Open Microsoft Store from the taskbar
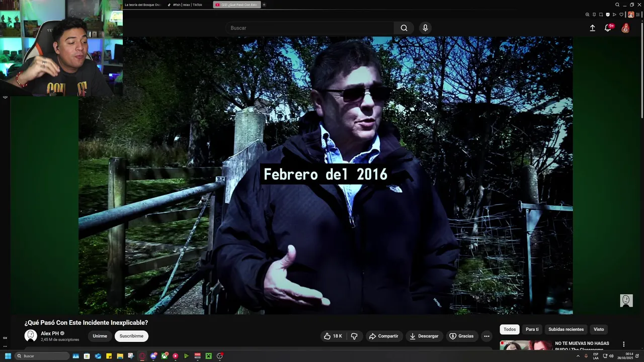644x362 pixels. [87, 356]
